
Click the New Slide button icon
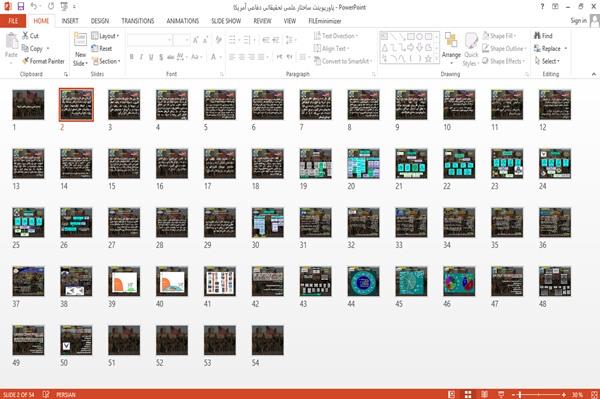point(80,40)
